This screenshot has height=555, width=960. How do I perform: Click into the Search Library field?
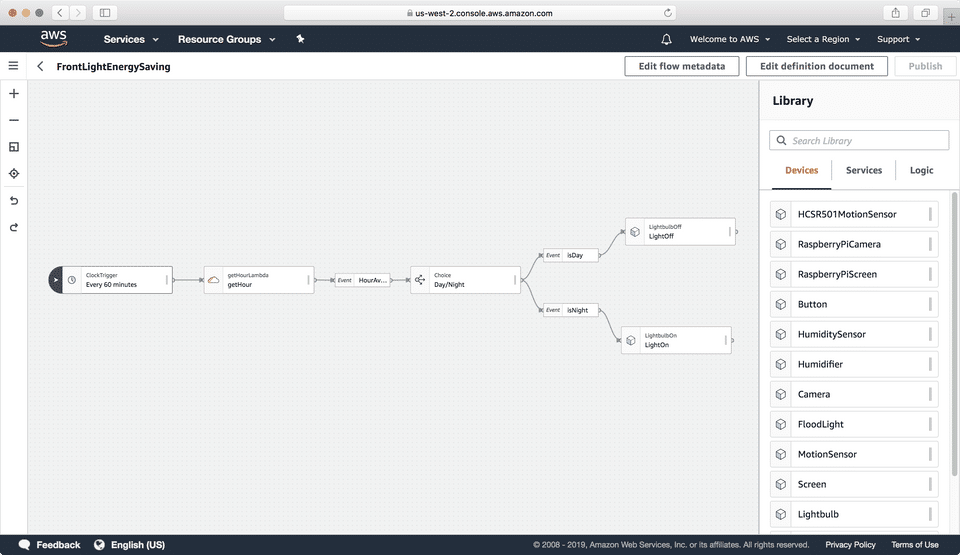coord(859,140)
